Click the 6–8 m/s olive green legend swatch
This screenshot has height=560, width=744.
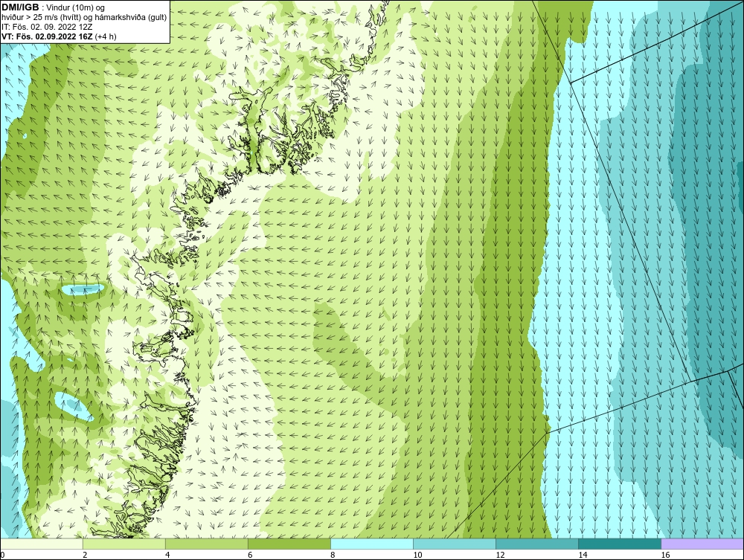click(289, 544)
